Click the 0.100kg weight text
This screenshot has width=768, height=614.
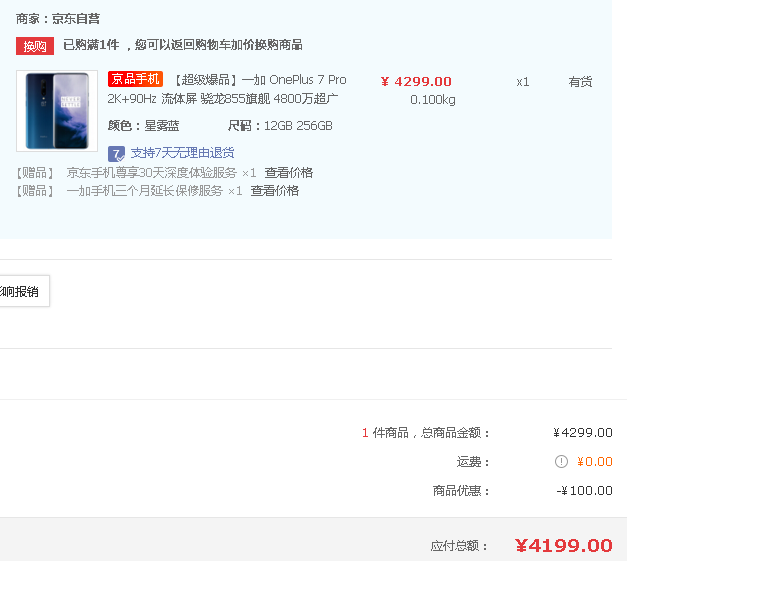(433, 100)
